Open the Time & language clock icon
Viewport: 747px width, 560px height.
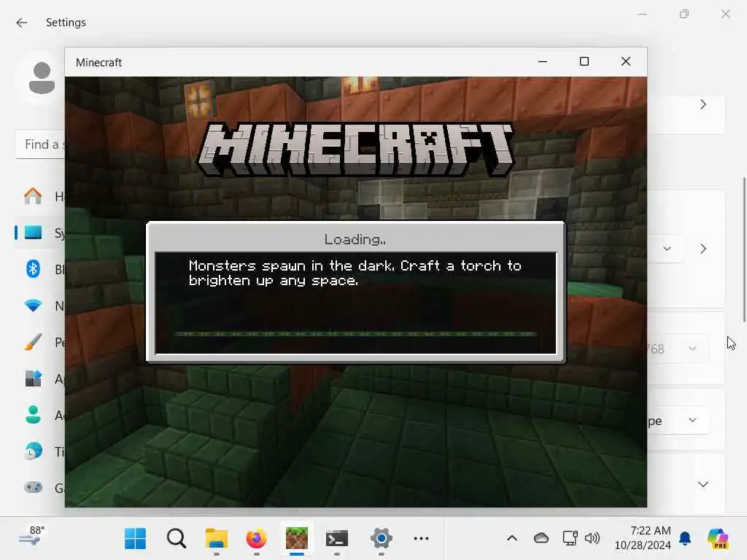point(33,451)
